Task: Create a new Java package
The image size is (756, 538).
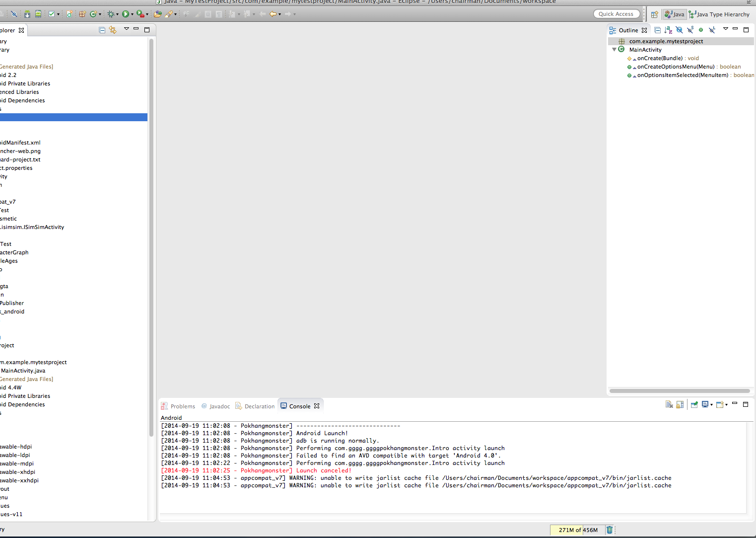Action: click(82, 14)
